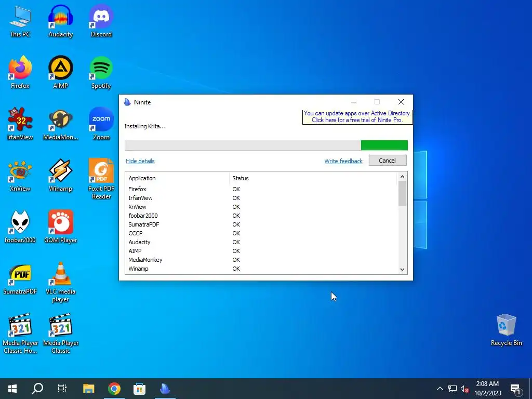Viewport: 532px width, 399px height.
Task: Select the foobar2000 list row
Action: point(261,216)
